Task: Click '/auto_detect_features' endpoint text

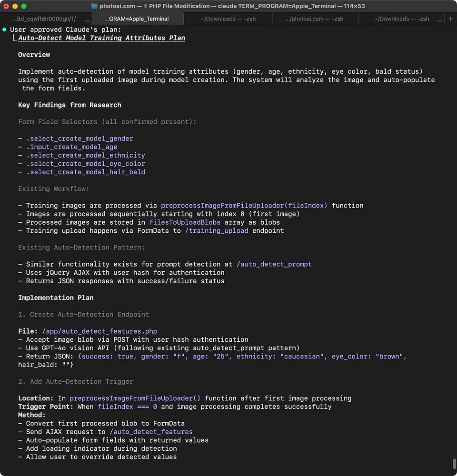Action: pyautogui.click(x=151, y=432)
